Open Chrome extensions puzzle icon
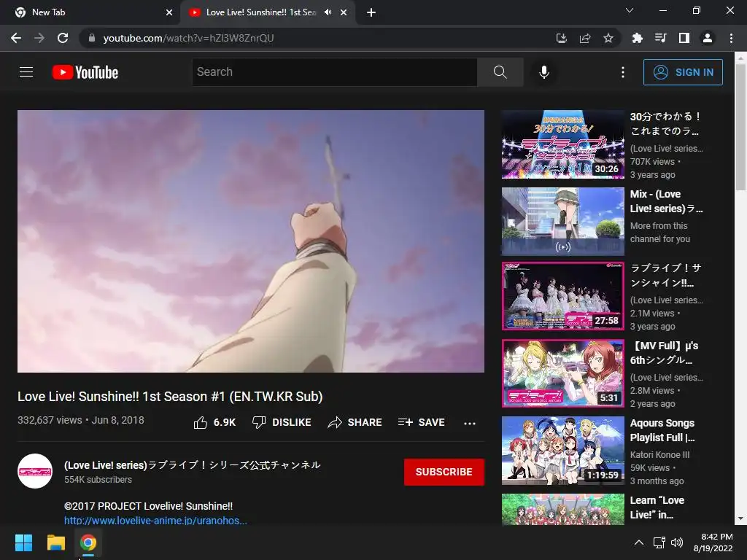 637,38
